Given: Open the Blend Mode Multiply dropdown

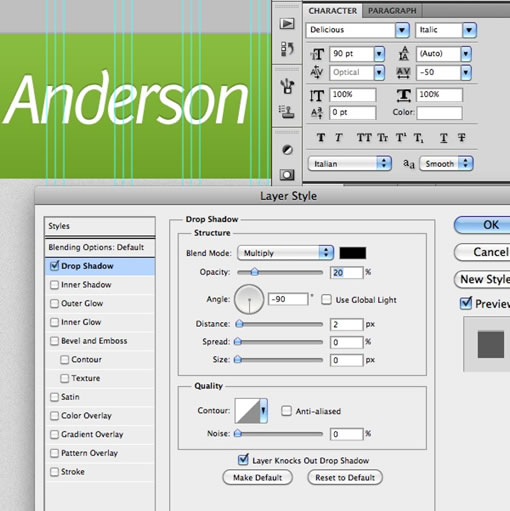Looking at the screenshot, I should (x=286, y=253).
